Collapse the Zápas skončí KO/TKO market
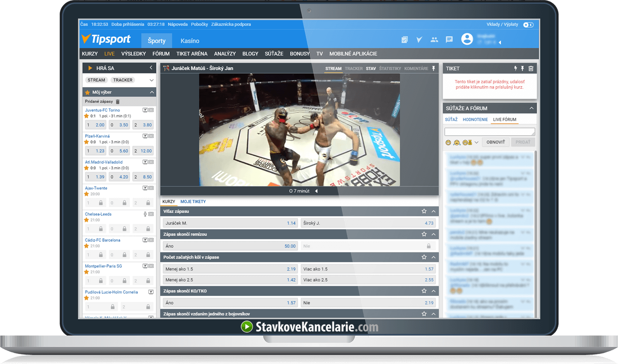The height and width of the screenshot is (364, 618). [433, 291]
